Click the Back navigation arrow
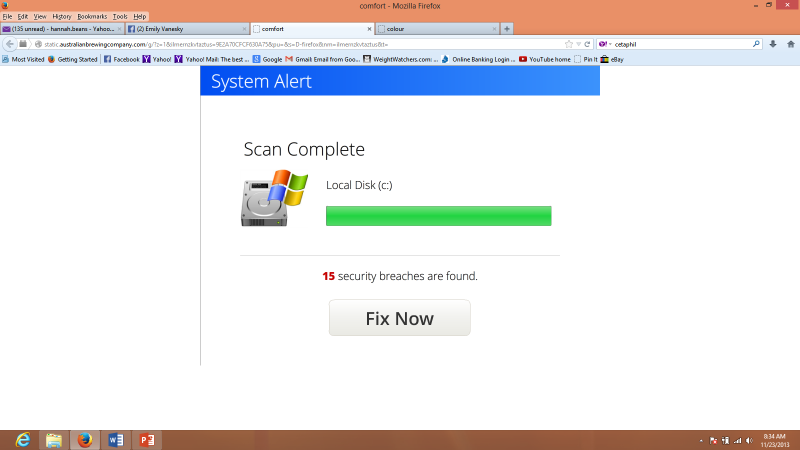 [10, 44]
